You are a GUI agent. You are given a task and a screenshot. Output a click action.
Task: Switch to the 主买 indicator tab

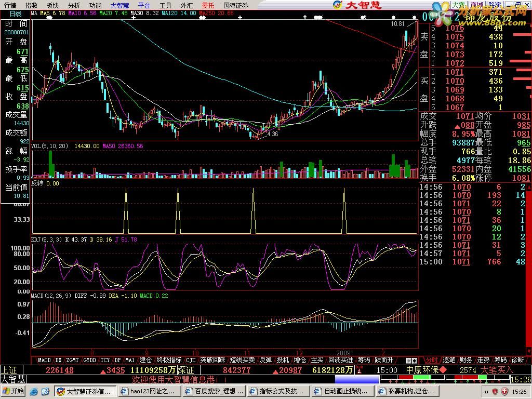[x=317, y=360]
